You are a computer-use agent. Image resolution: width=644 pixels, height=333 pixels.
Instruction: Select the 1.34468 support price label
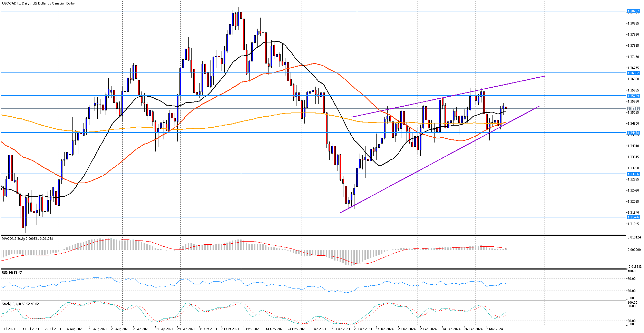(633, 133)
